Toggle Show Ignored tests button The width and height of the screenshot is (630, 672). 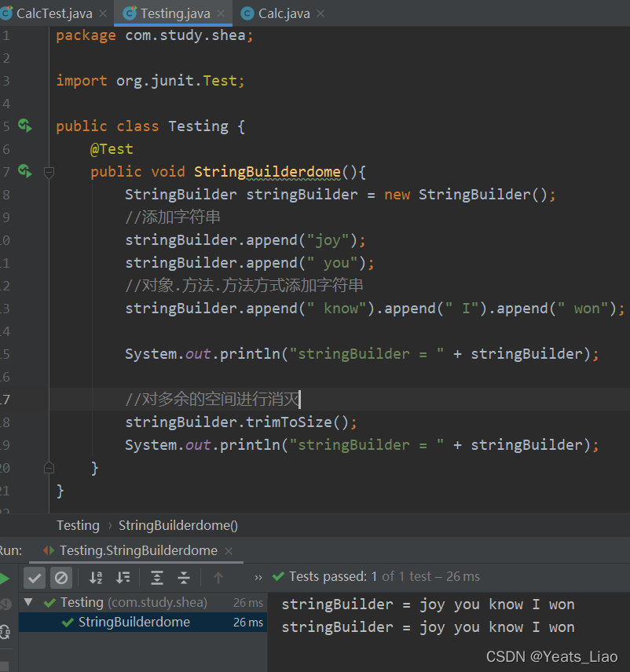pos(61,578)
